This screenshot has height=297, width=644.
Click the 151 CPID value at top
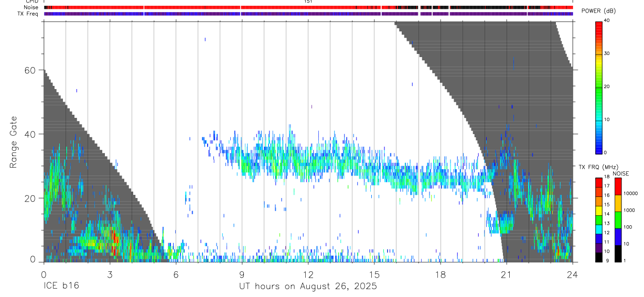(308, 2)
